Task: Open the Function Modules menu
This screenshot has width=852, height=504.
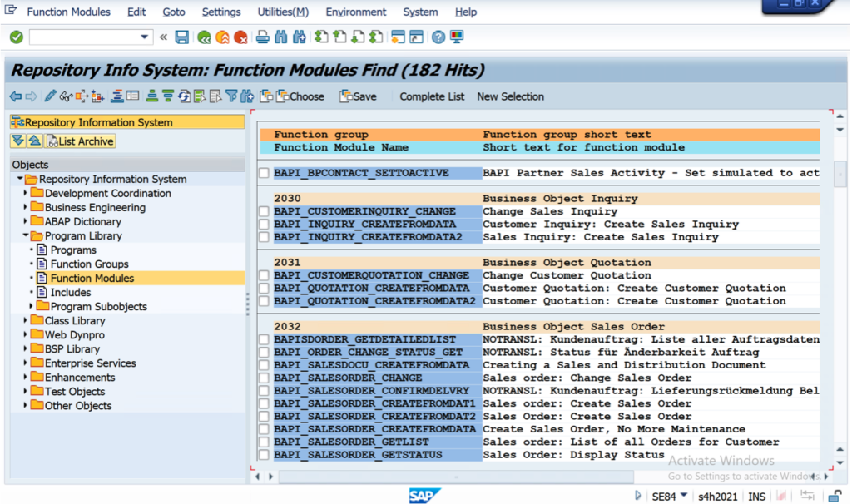Action: (x=68, y=12)
